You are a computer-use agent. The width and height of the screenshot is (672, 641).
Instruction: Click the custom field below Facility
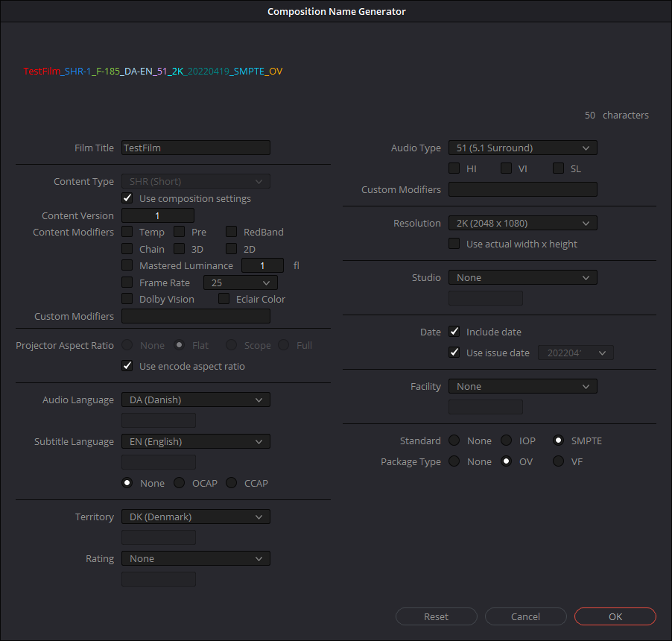(486, 407)
